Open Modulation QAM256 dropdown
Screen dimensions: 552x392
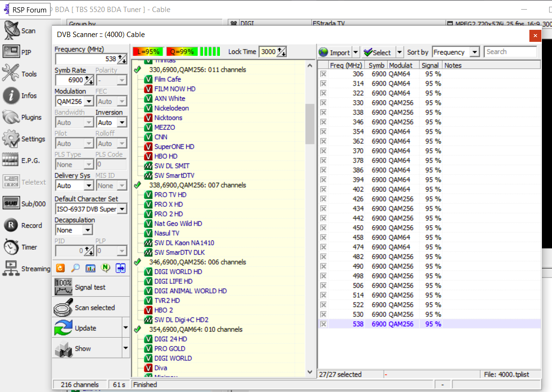click(x=89, y=101)
